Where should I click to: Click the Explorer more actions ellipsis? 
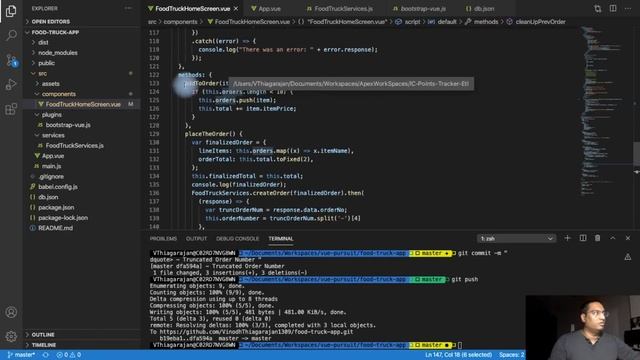pos(128,8)
